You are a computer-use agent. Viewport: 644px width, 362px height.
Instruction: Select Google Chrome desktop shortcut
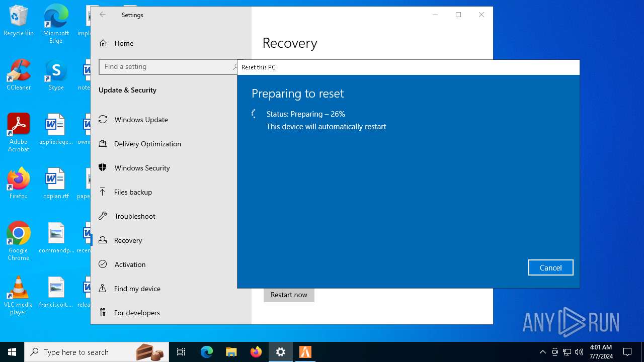(19, 241)
